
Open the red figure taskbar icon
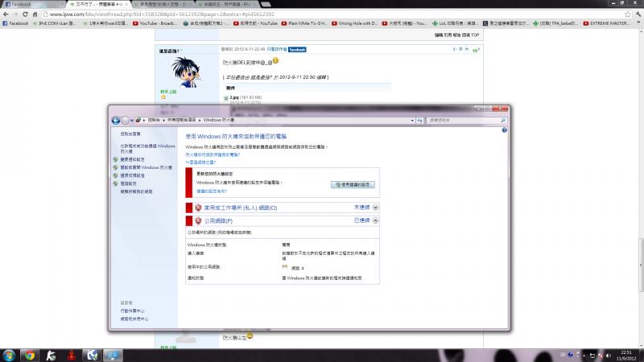tap(72, 355)
